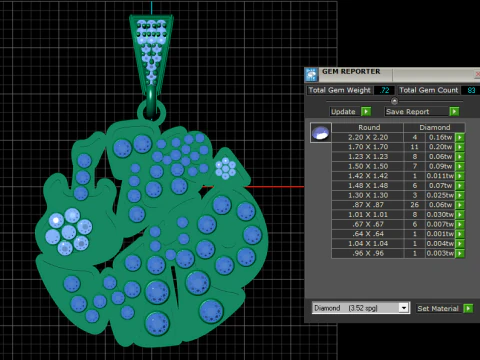Select the 1.04 X 1.04 size cell
This screenshot has height=360, width=480.
pyautogui.click(x=368, y=244)
